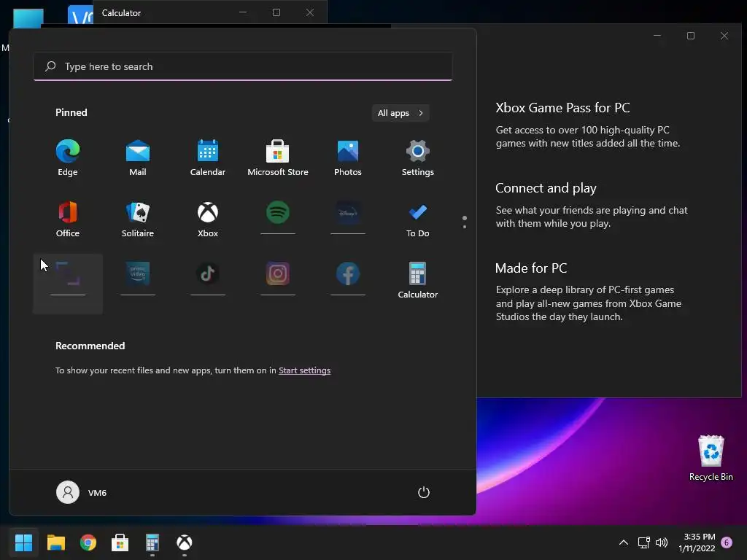Open the VM6 user account menu

coord(82,492)
